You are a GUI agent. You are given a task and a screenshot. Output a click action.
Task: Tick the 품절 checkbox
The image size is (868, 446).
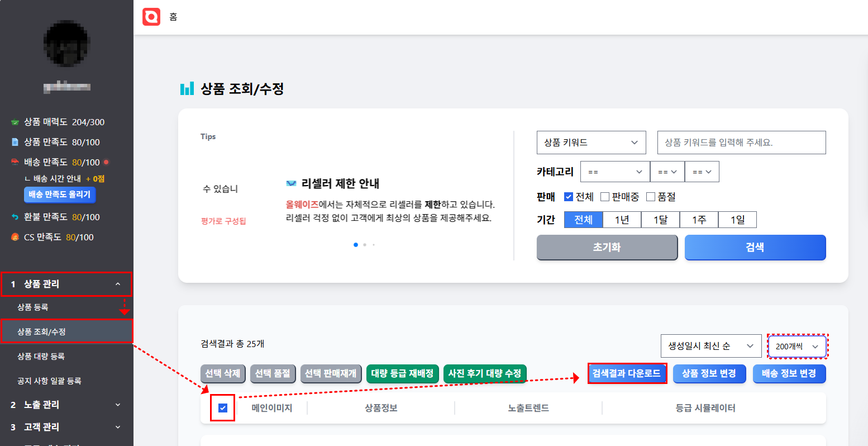click(x=650, y=197)
